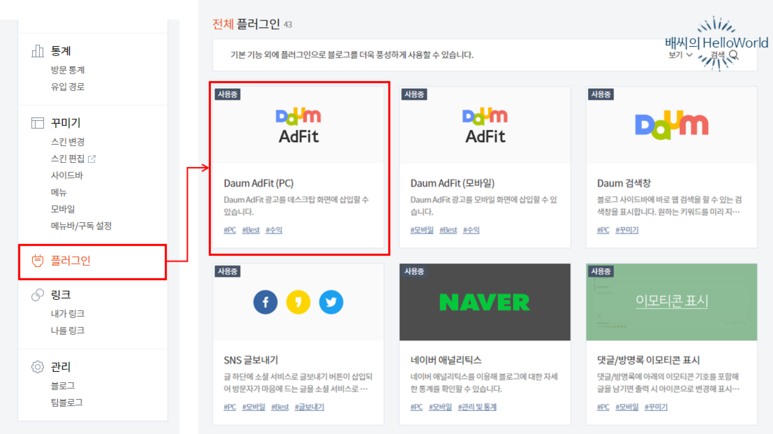Click the 링크 chain icon in sidebar

[x=37, y=295]
